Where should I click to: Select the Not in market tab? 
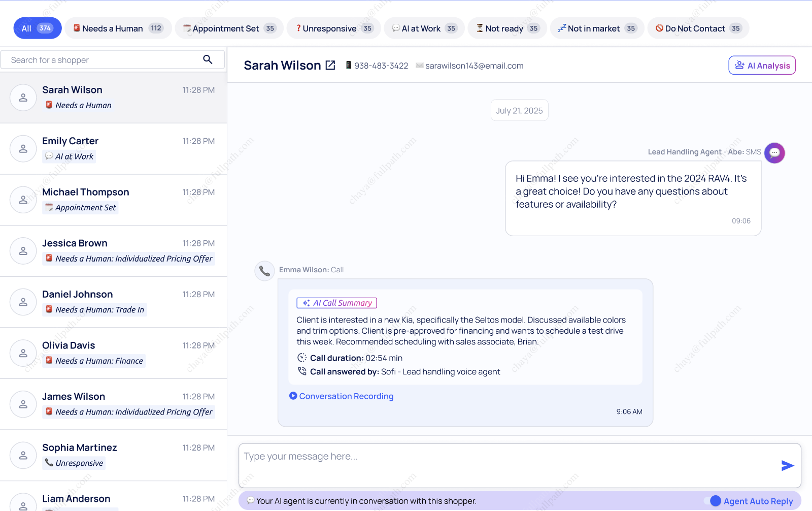pyautogui.click(x=597, y=28)
